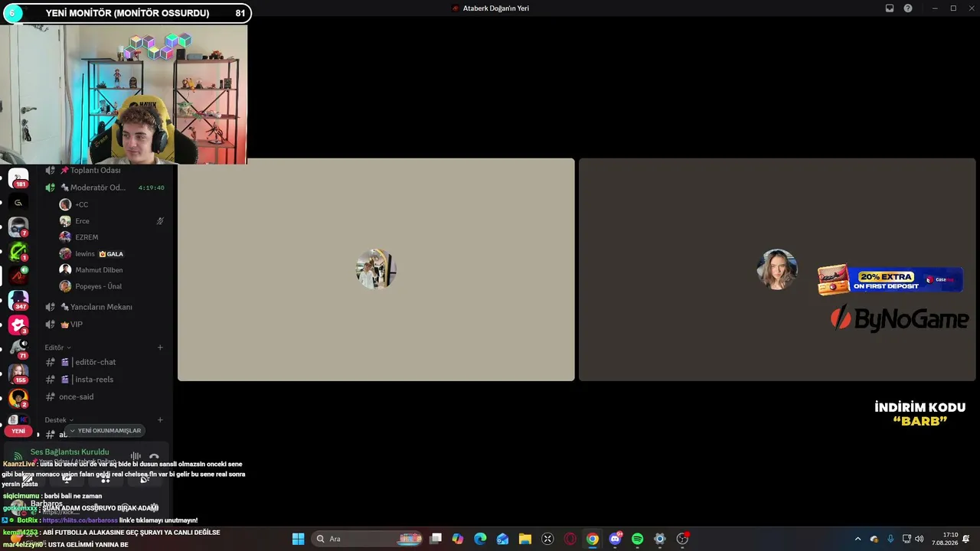Click the Ses Bağlantısı Kuruldu status text
This screenshot has height=551, width=980.
(70, 452)
